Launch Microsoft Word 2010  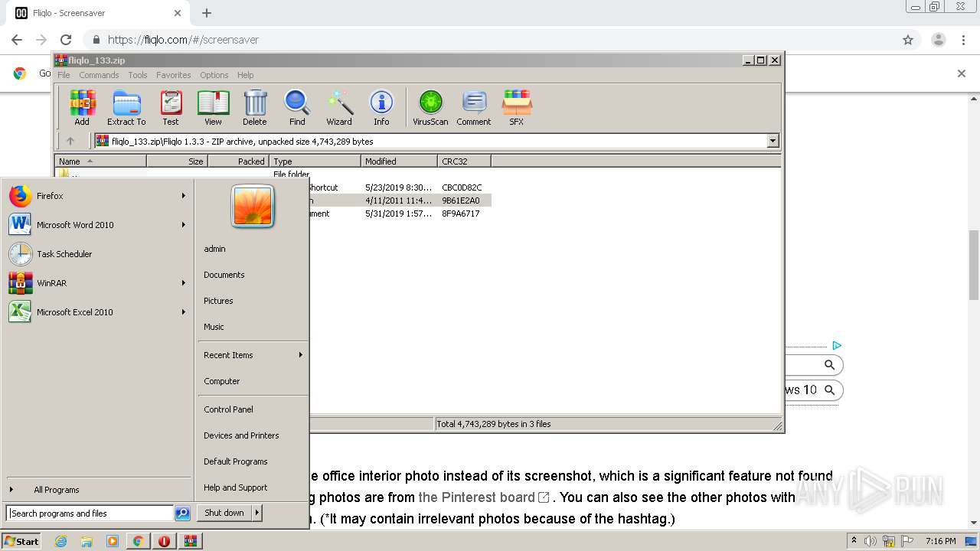[x=96, y=225]
